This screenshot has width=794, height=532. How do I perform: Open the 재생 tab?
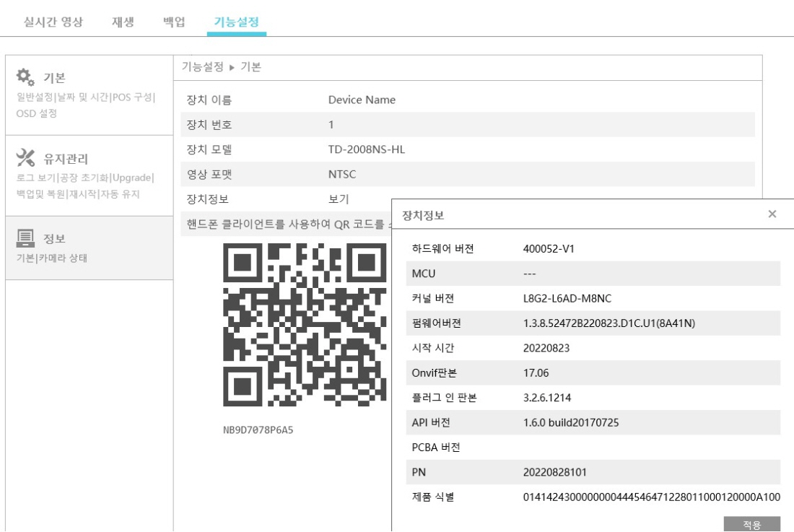pos(119,22)
